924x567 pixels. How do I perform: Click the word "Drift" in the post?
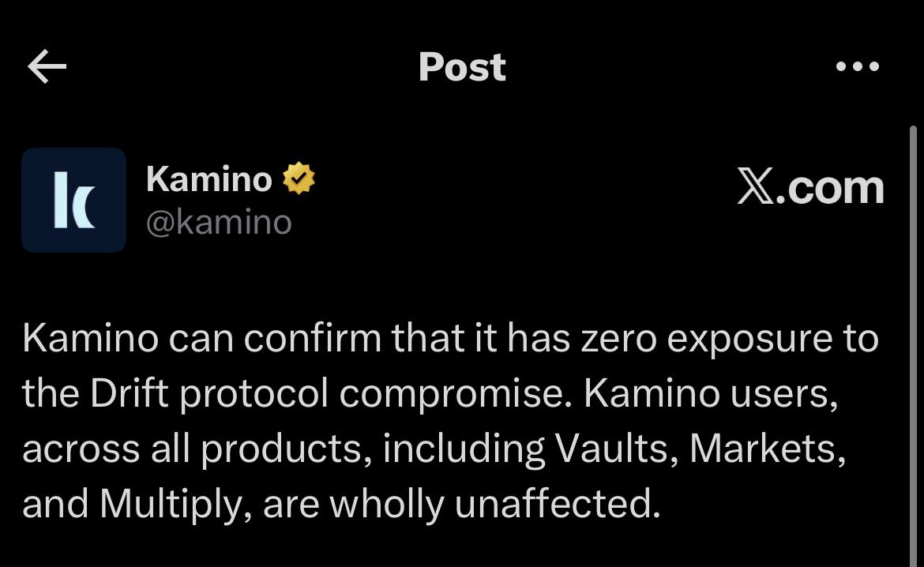click(x=130, y=394)
